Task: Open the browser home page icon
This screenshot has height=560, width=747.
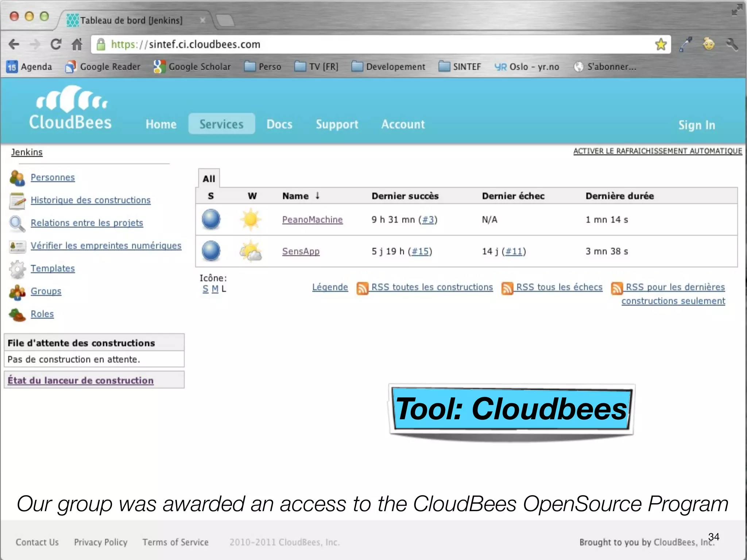Action: pyautogui.click(x=77, y=44)
